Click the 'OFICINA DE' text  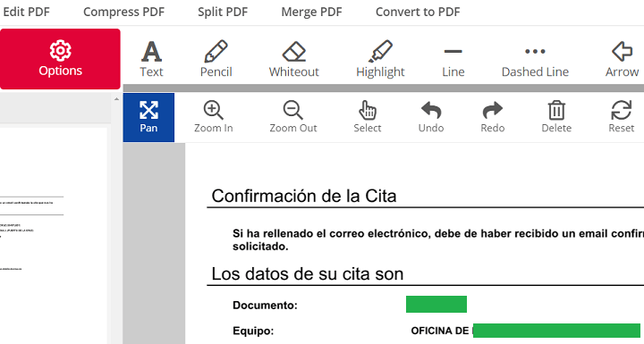[x=439, y=331]
